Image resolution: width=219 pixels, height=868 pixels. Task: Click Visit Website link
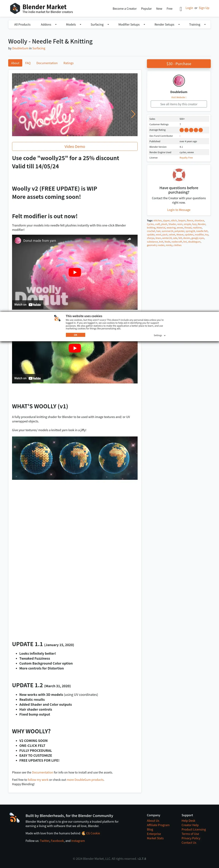tap(179, 97)
